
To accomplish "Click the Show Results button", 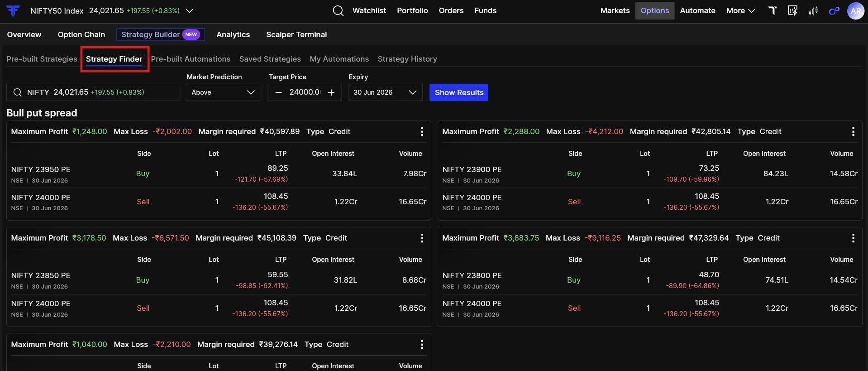I will click(x=459, y=92).
